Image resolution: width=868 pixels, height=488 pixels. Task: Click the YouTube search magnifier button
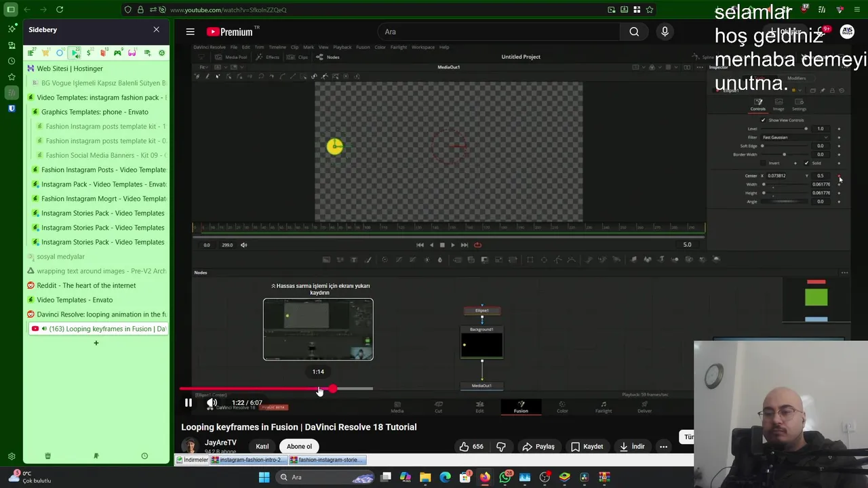(634, 32)
